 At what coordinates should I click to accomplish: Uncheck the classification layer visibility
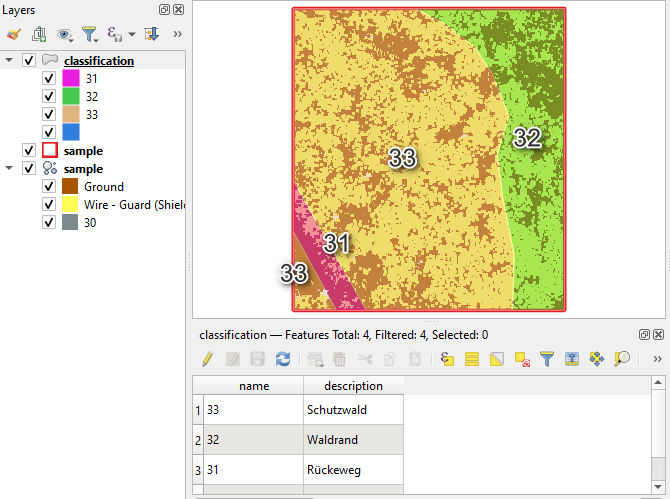(x=29, y=61)
